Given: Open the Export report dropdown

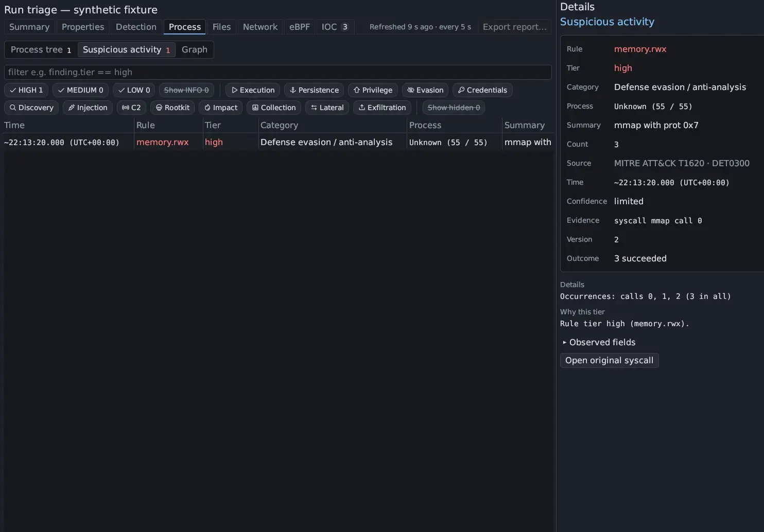Looking at the screenshot, I should coord(515,27).
